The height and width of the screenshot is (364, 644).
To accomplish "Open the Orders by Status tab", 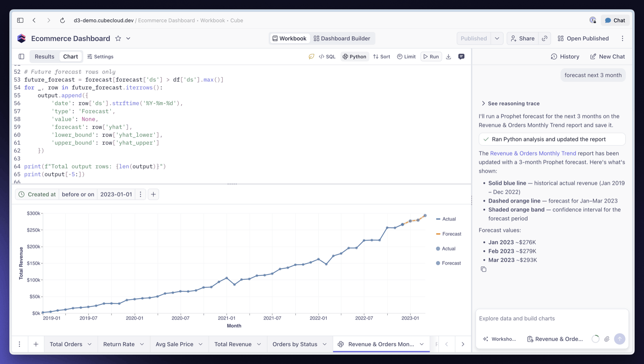I will [x=295, y=344].
